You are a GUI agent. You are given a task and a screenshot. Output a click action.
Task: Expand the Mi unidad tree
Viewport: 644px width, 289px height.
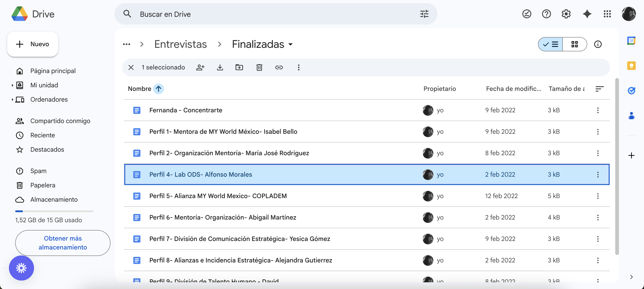[12, 85]
